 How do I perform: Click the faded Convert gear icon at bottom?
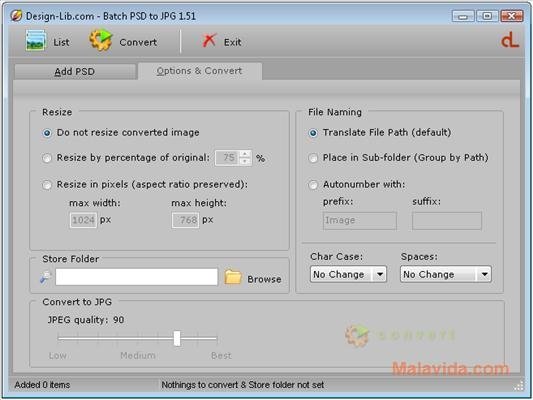357,335
